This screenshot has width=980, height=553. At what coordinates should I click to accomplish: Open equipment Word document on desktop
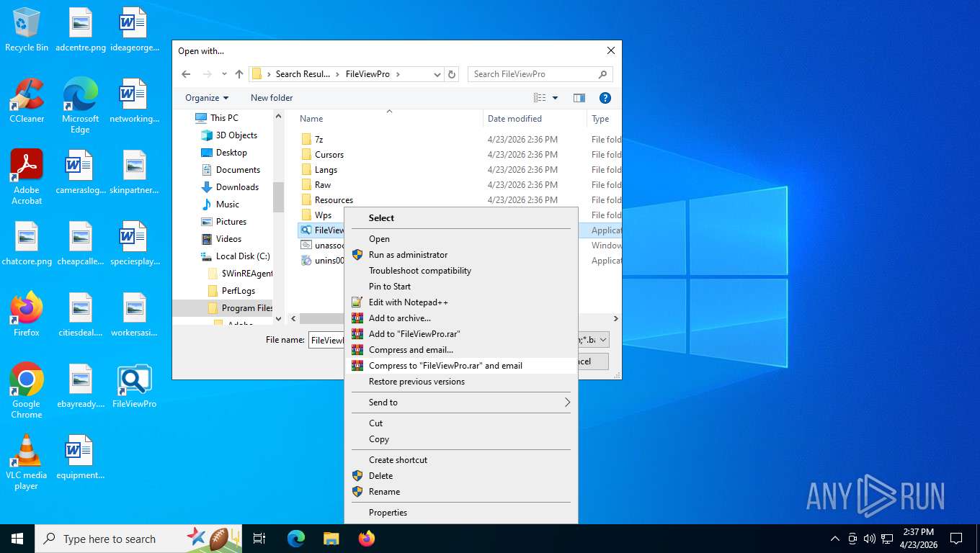coord(80,457)
